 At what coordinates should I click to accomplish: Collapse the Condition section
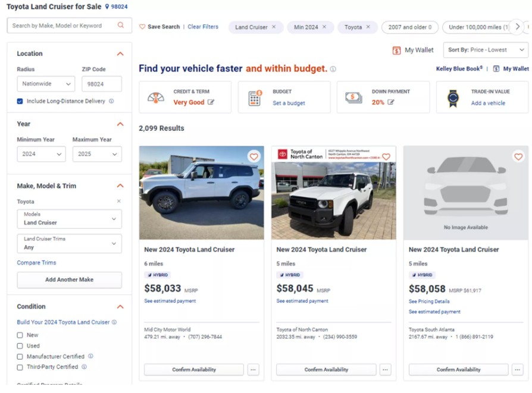(x=120, y=306)
